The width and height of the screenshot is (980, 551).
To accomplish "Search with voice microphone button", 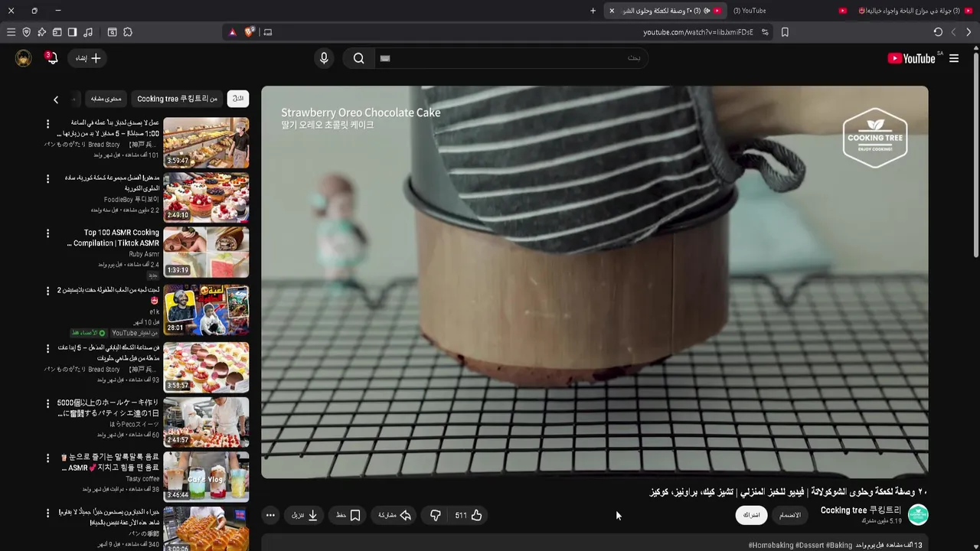I will 324,58.
